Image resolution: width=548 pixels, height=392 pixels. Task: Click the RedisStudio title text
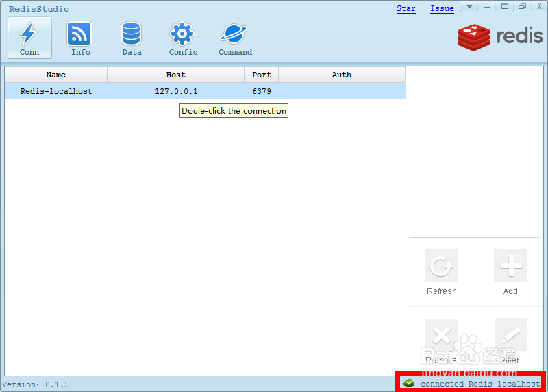[x=39, y=9]
